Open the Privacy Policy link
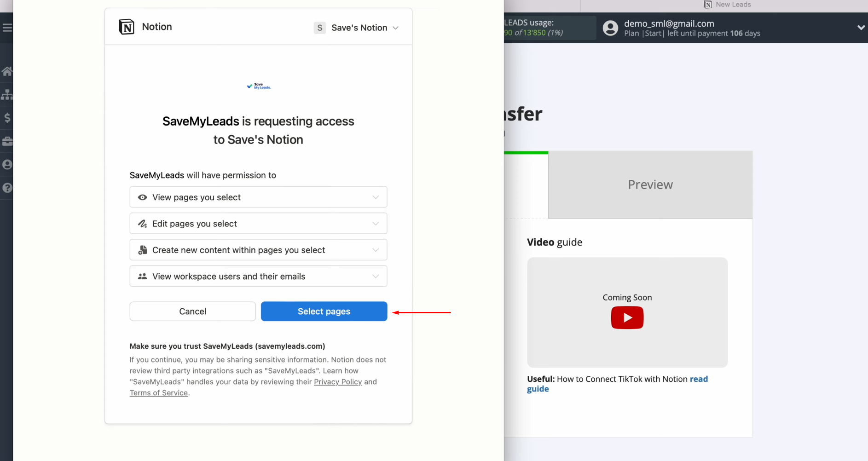868x461 pixels. pos(338,382)
